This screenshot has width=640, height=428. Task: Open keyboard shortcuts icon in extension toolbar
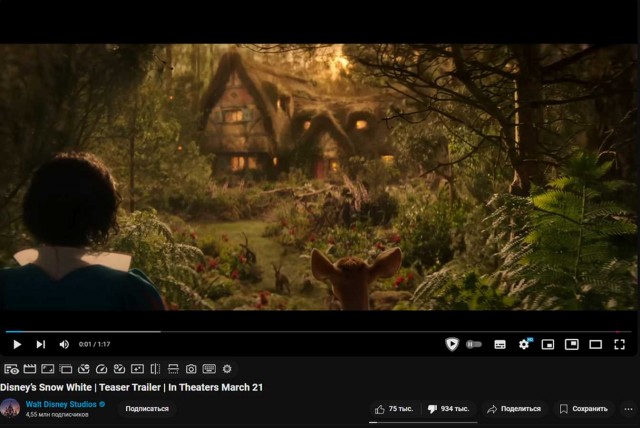(209, 369)
